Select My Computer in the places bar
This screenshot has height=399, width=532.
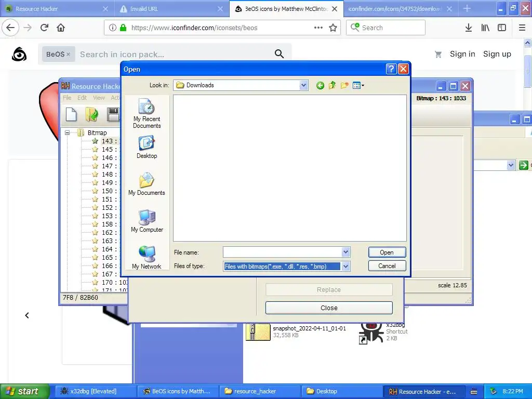[x=147, y=221]
